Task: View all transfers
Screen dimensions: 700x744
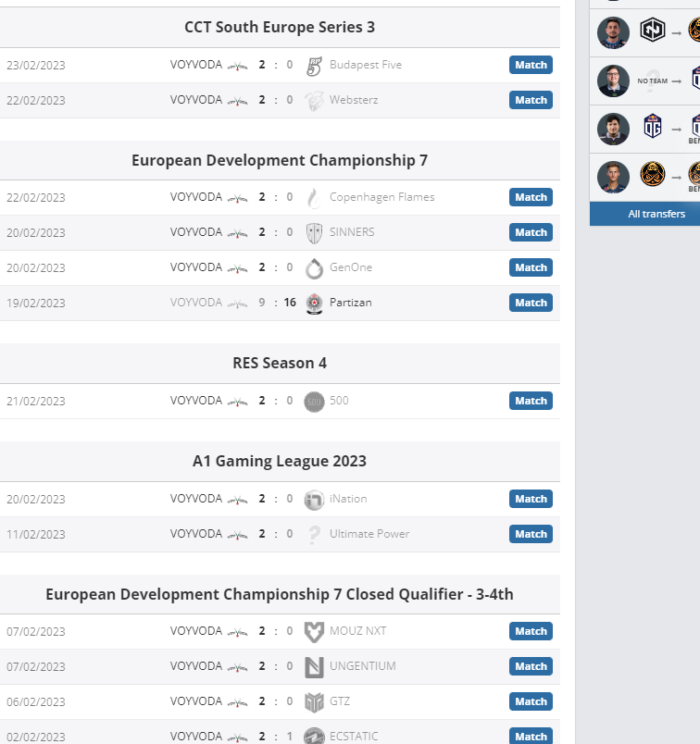Action: point(656,214)
